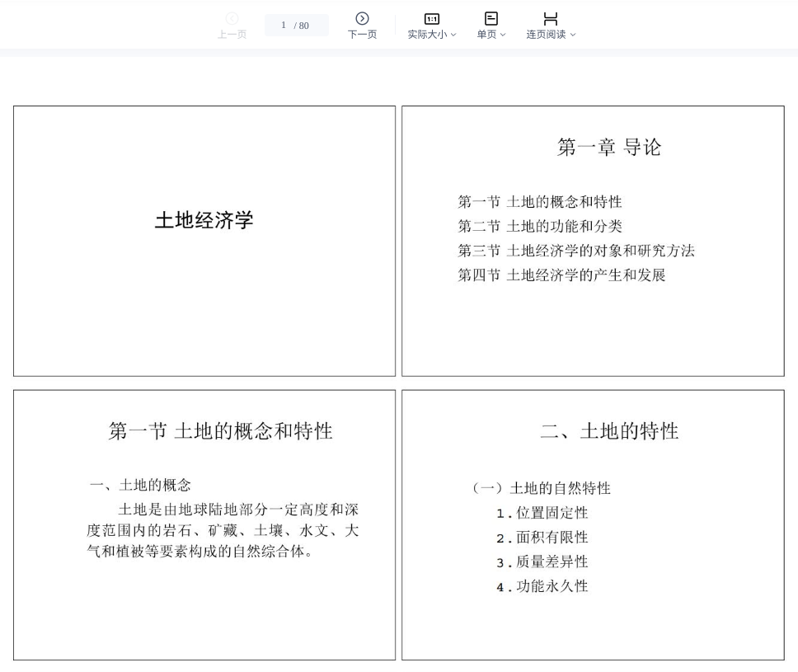The width and height of the screenshot is (798, 672).
Task: Click the 第一节 土地的概念和特性 slide heading
Action: [220, 431]
